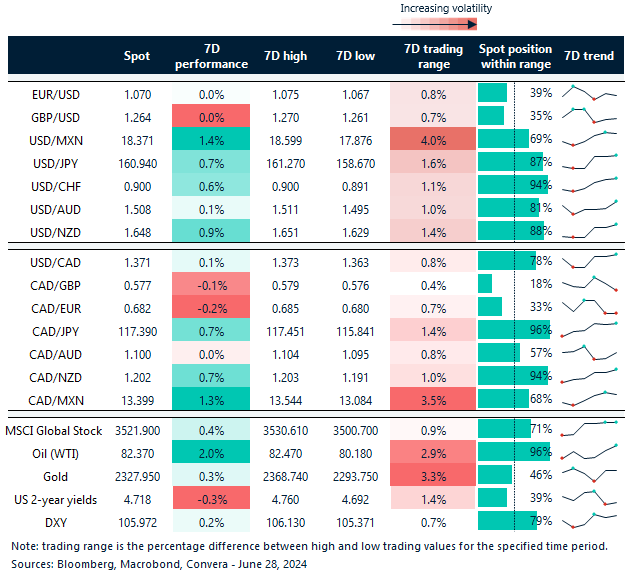Click the Spot column header
Image resolution: width=633 pixels, height=577 pixels.
137,56
